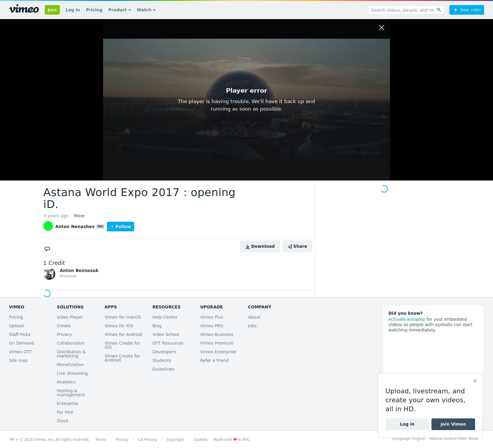This screenshot has height=448, width=493.
Task: Follow Anton Nenashev
Action: click(x=120, y=227)
